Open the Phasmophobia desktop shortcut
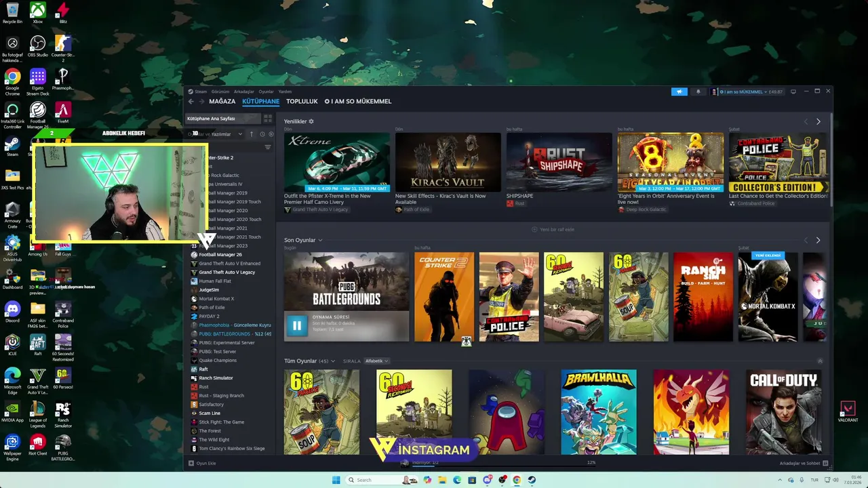This screenshot has width=868, height=488. (63, 79)
